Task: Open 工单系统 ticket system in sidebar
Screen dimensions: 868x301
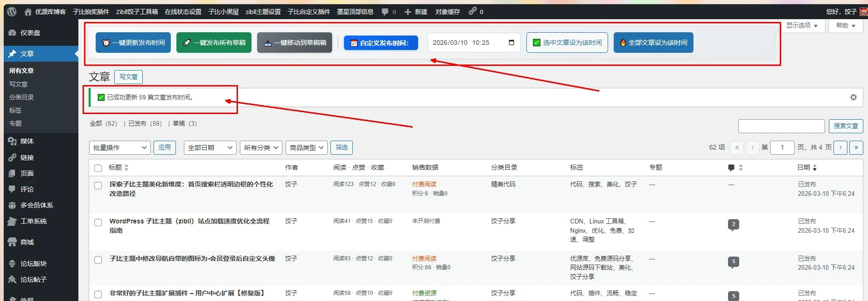Action: click(33, 221)
